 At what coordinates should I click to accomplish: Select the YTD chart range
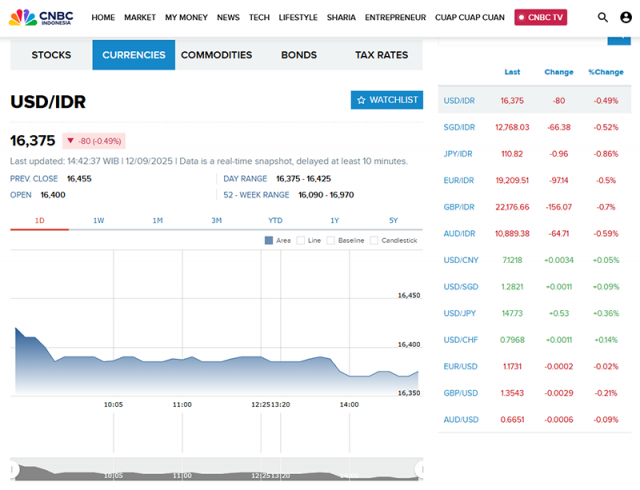pos(275,220)
